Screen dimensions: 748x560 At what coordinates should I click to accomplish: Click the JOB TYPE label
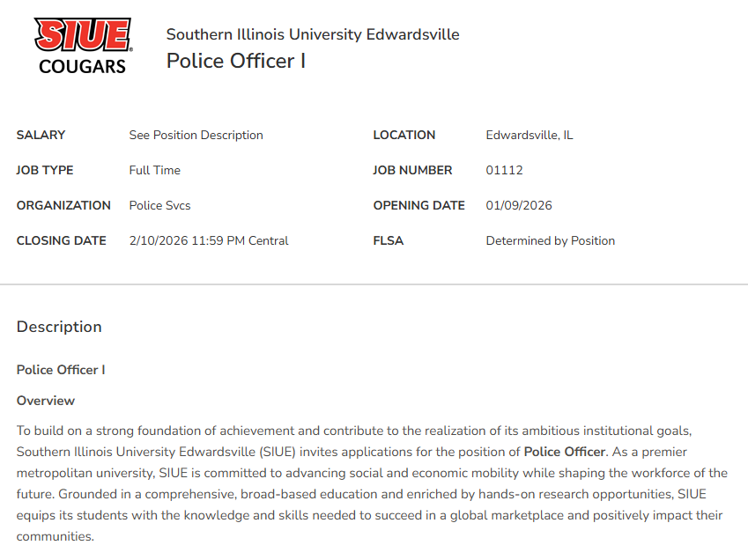pos(45,170)
